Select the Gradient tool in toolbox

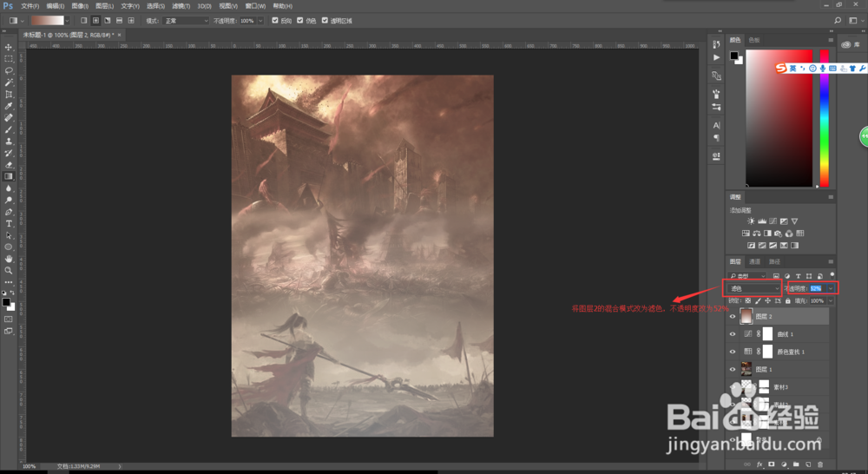[x=9, y=176]
